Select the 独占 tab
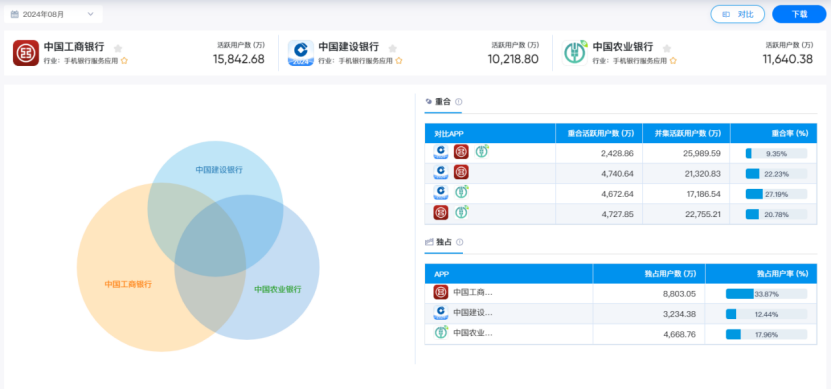 pyautogui.click(x=444, y=242)
